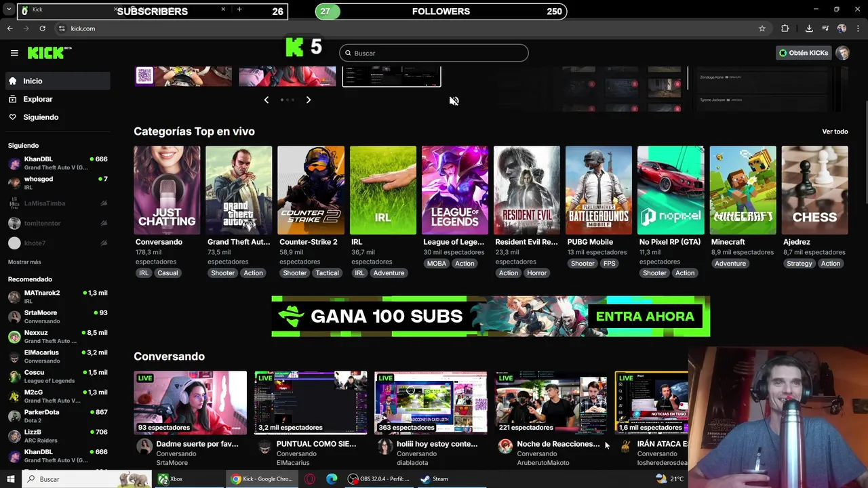The height and width of the screenshot is (488, 868).
Task: Open the Grand Theft Auto V category
Action: tap(239, 190)
